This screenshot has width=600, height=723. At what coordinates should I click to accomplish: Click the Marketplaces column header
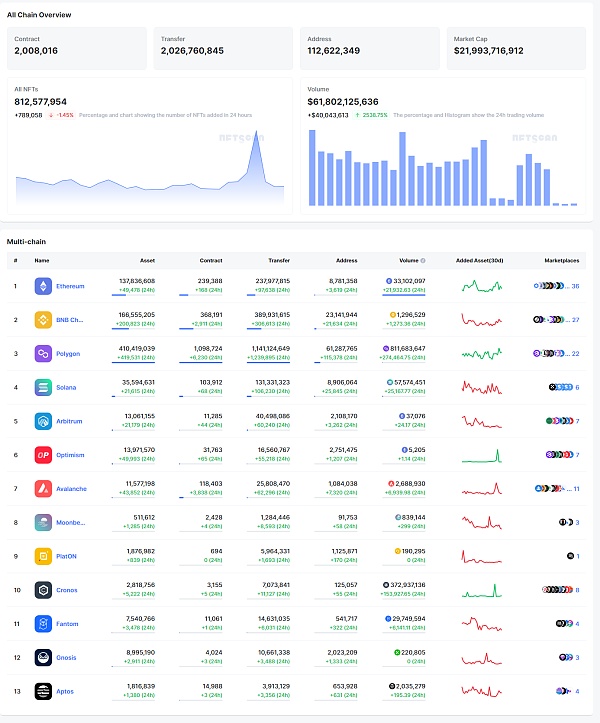(561, 261)
